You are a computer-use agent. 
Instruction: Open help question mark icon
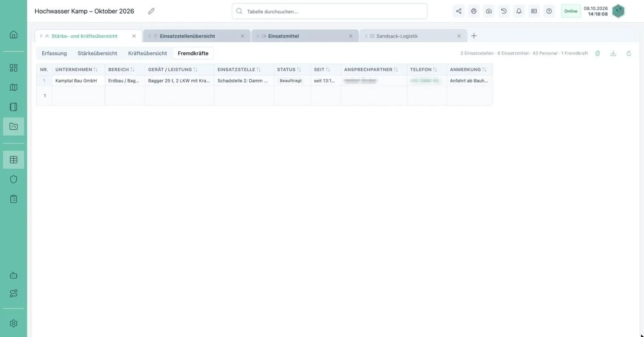point(549,11)
